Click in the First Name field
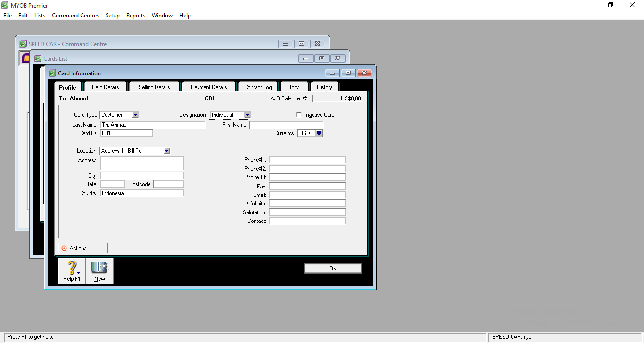This screenshot has height=343, width=644. pyautogui.click(x=286, y=125)
